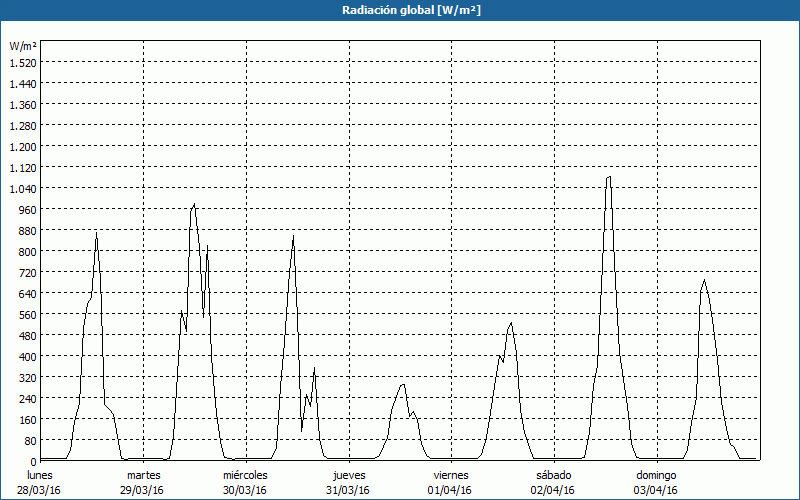Viewport: 800px width, 500px height.
Task: Click Monday's curve peak near 880
Action: click(x=96, y=233)
